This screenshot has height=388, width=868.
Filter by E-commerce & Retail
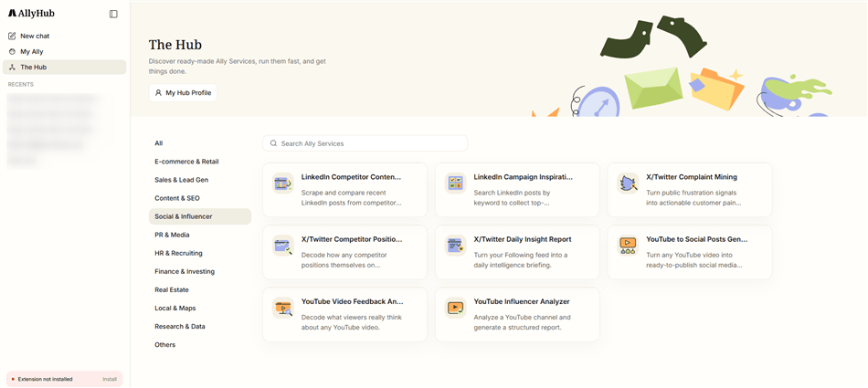(200, 162)
